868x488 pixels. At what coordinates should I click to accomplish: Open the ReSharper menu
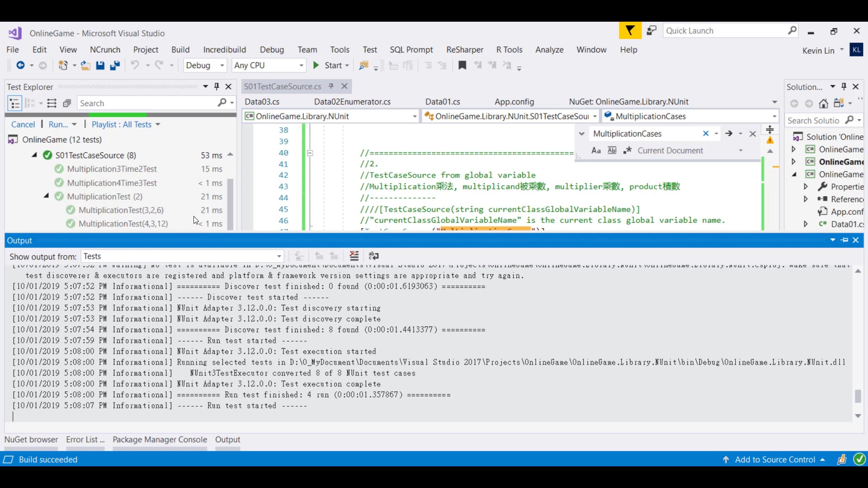pos(464,50)
